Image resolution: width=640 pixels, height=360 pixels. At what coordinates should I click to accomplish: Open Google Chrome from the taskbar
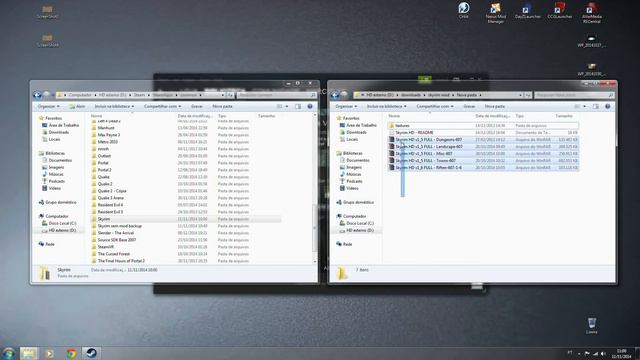point(71,353)
